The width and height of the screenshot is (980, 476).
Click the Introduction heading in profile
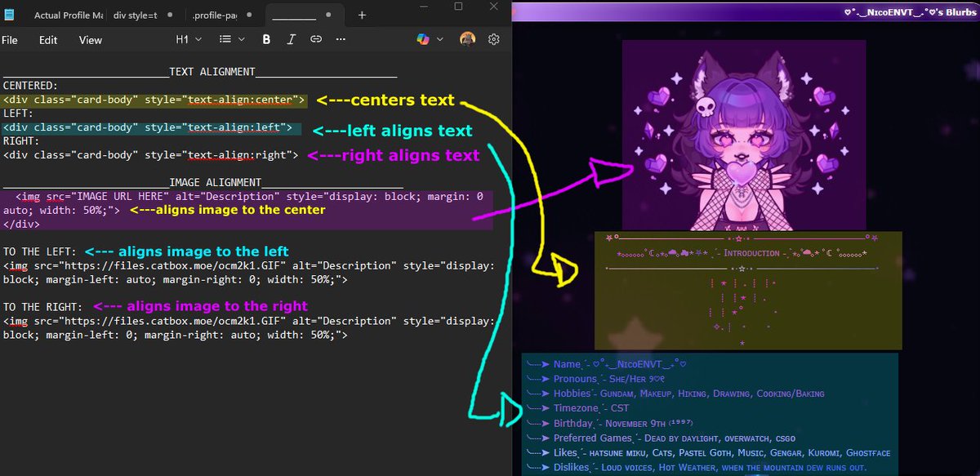pyautogui.click(x=752, y=253)
